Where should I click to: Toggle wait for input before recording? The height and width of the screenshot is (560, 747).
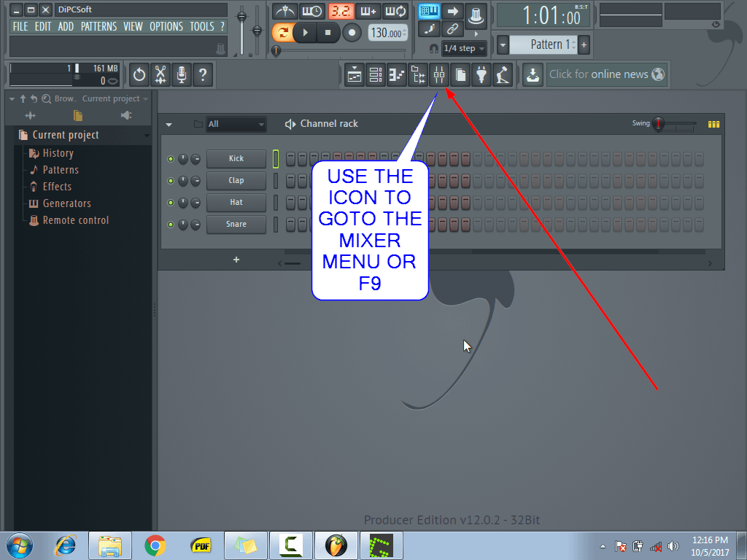point(312,11)
